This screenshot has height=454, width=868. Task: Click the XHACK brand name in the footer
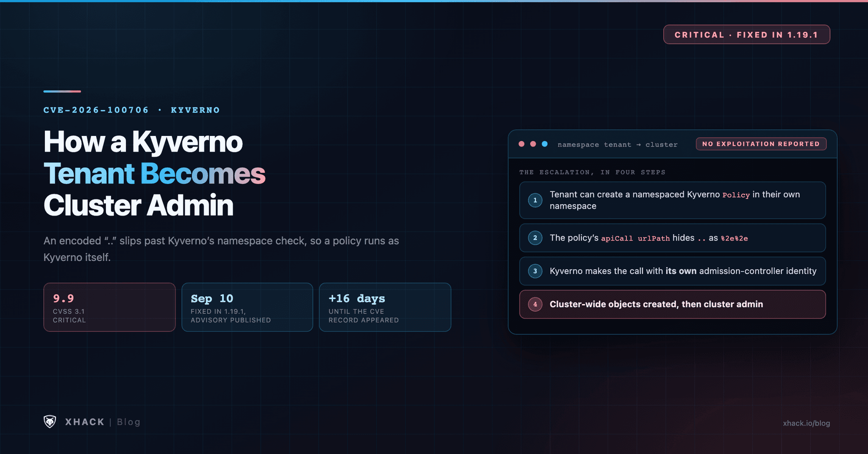[85, 422]
